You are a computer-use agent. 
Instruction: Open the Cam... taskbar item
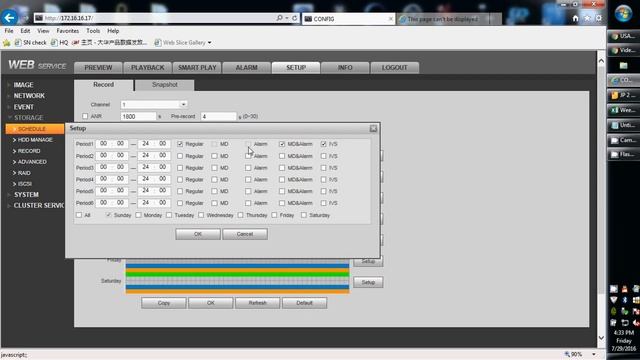(x=623, y=140)
